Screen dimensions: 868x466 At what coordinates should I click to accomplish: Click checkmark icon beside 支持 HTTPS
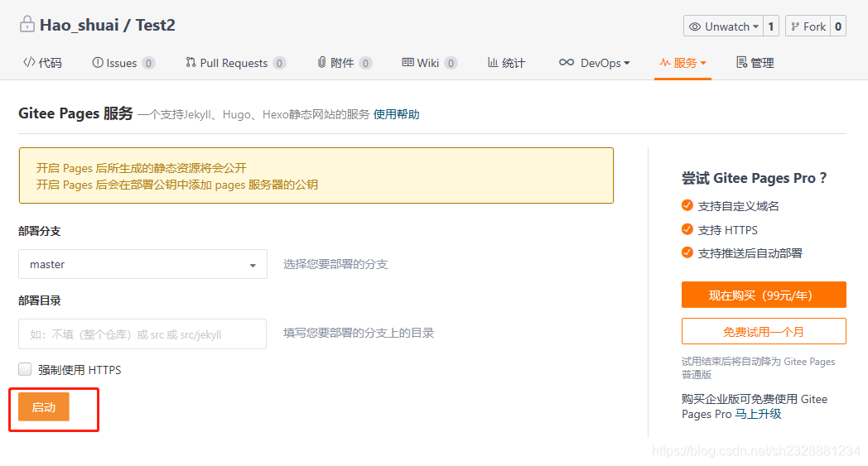click(x=687, y=229)
